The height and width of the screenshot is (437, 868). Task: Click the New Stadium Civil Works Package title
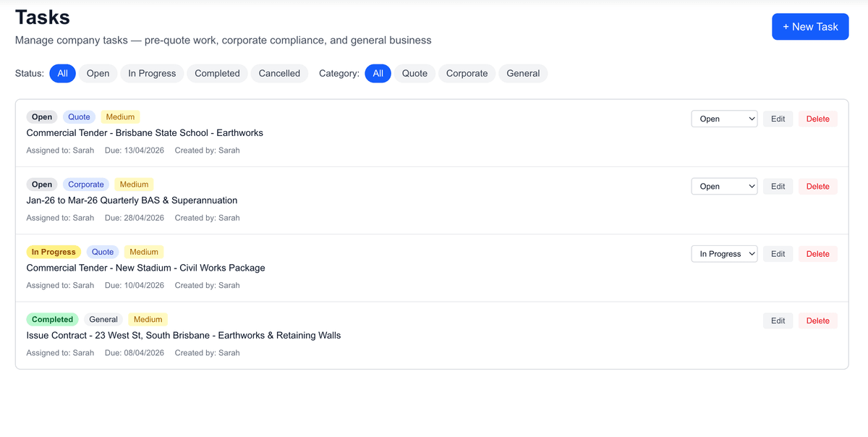[x=145, y=268]
